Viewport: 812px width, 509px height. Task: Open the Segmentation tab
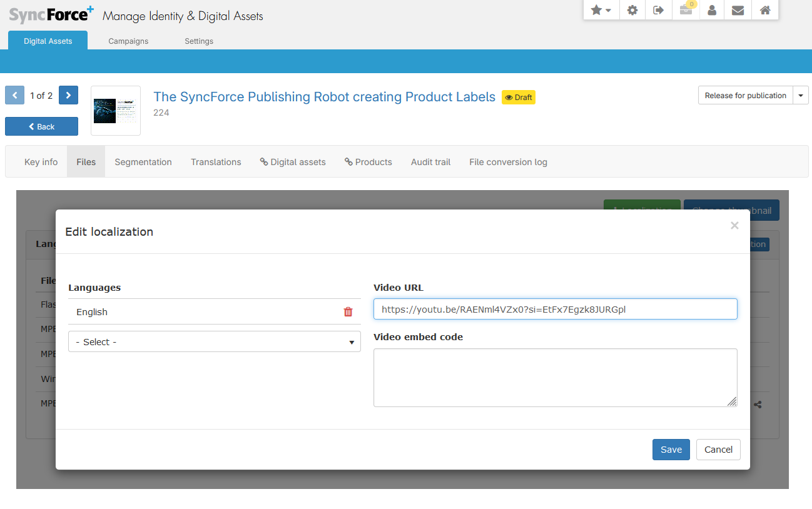143,162
